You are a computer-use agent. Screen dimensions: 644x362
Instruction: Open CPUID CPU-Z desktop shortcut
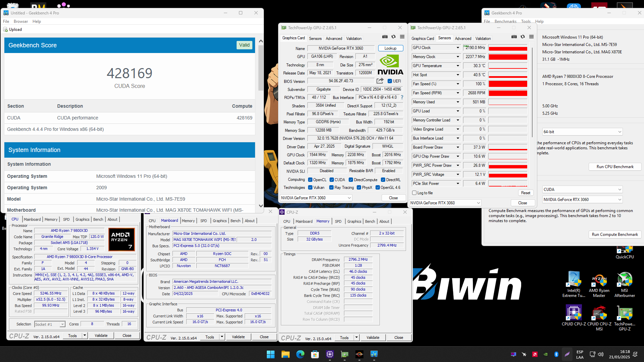pyautogui.click(x=574, y=315)
